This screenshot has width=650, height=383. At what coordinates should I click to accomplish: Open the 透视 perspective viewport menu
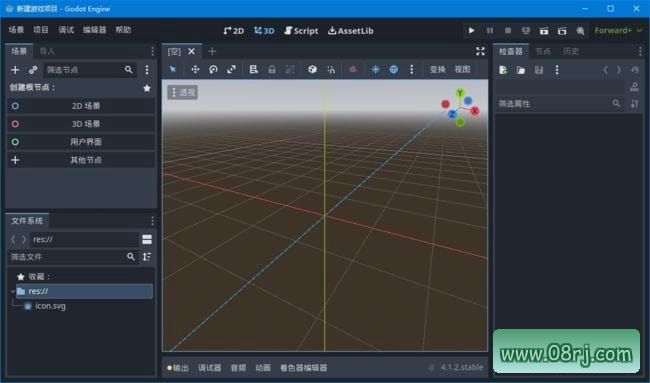tap(183, 92)
